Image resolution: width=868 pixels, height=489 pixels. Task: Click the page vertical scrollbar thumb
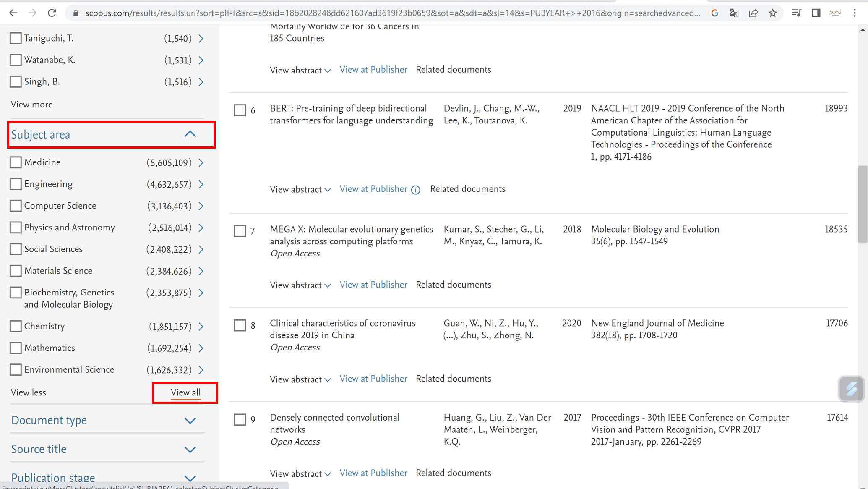[862, 204]
